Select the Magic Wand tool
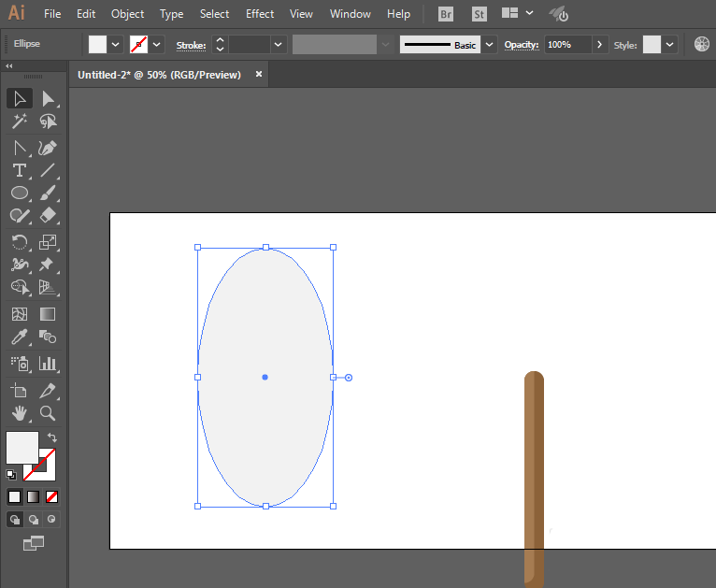The width and height of the screenshot is (716, 588). pyautogui.click(x=19, y=122)
